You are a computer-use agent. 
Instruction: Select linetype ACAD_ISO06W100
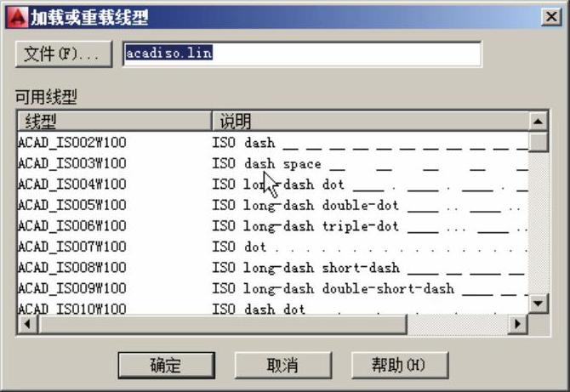tap(72, 225)
